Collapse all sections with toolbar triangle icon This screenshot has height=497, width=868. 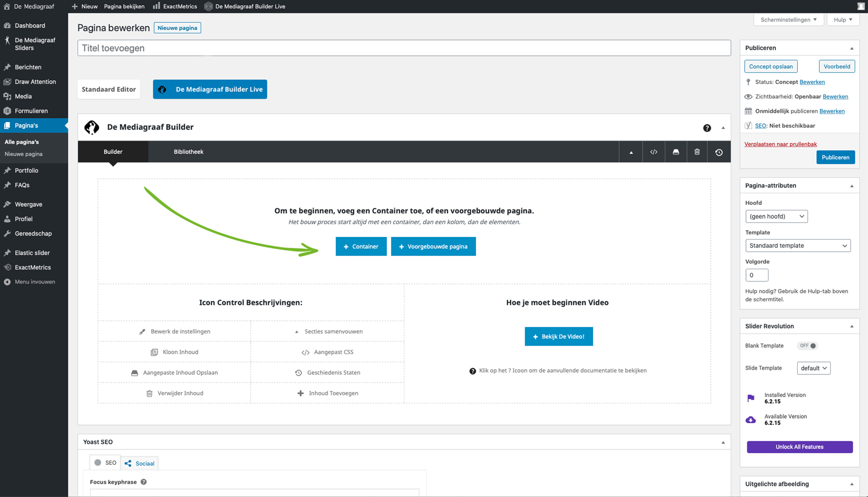click(x=631, y=152)
